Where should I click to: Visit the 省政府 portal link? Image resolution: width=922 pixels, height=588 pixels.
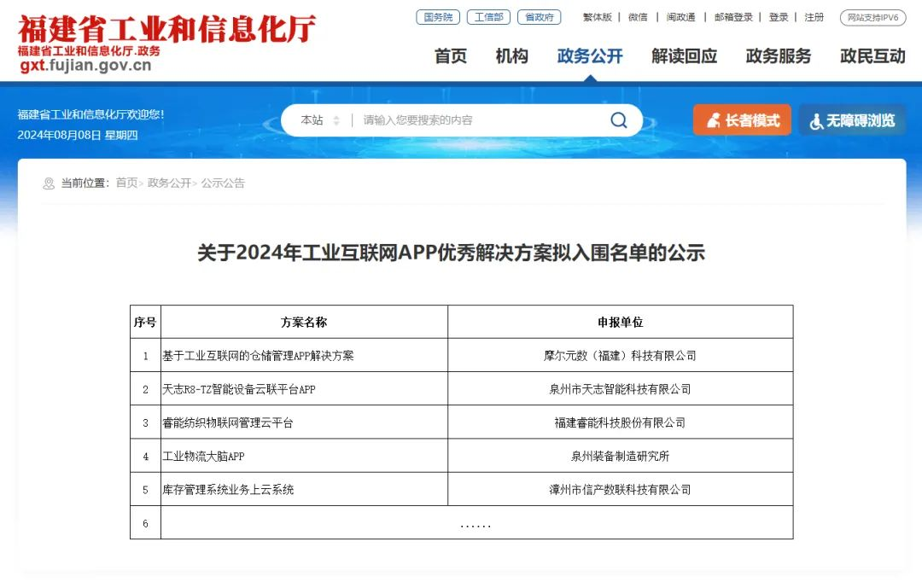539,16
